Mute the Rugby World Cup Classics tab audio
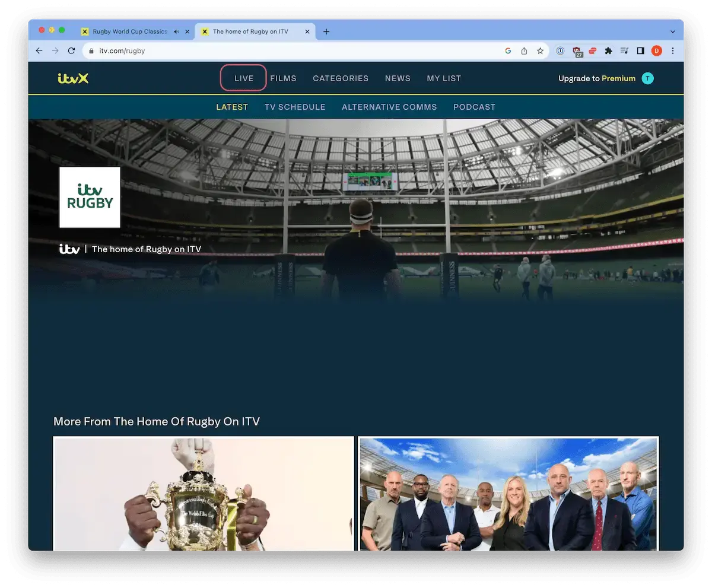 coord(176,31)
